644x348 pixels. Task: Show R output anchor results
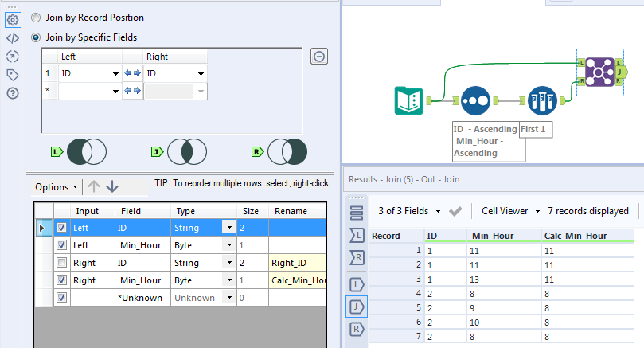pos(357,329)
